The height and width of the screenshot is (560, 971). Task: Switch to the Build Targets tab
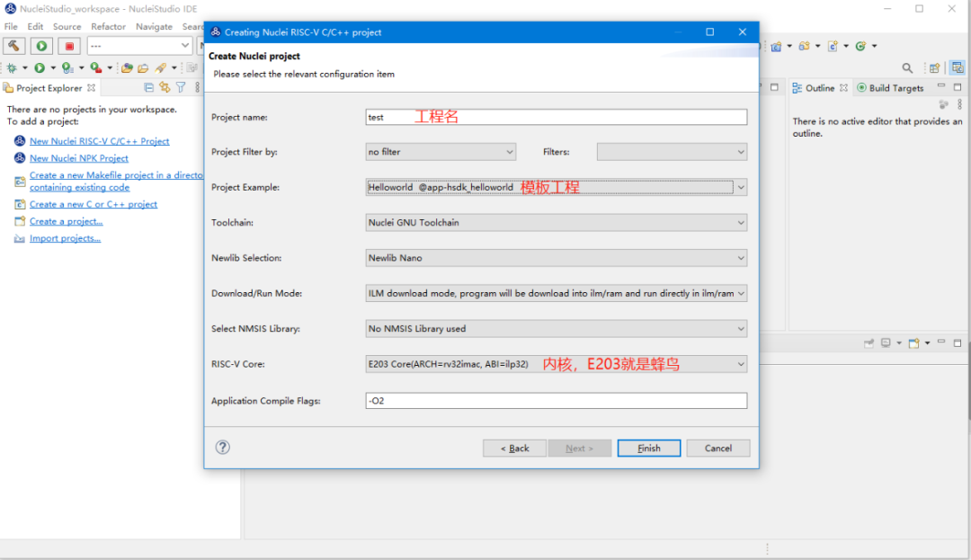tap(890, 88)
